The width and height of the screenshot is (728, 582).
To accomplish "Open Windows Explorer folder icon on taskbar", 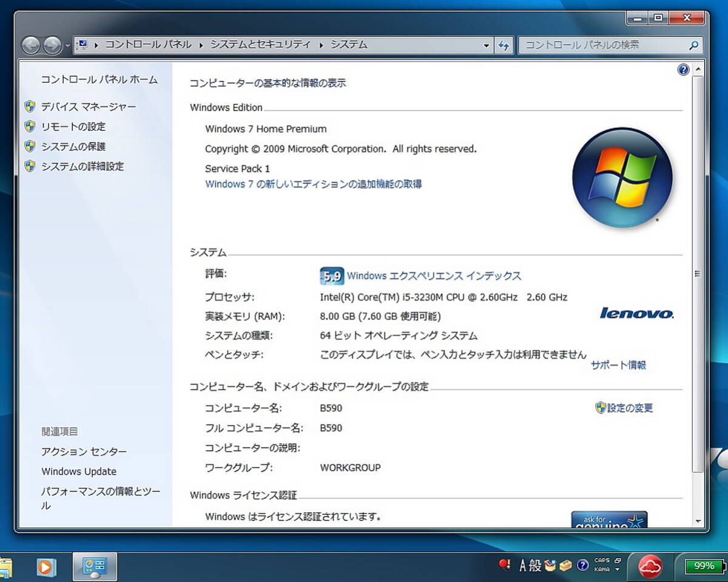I will pyautogui.click(x=5, y=567).
